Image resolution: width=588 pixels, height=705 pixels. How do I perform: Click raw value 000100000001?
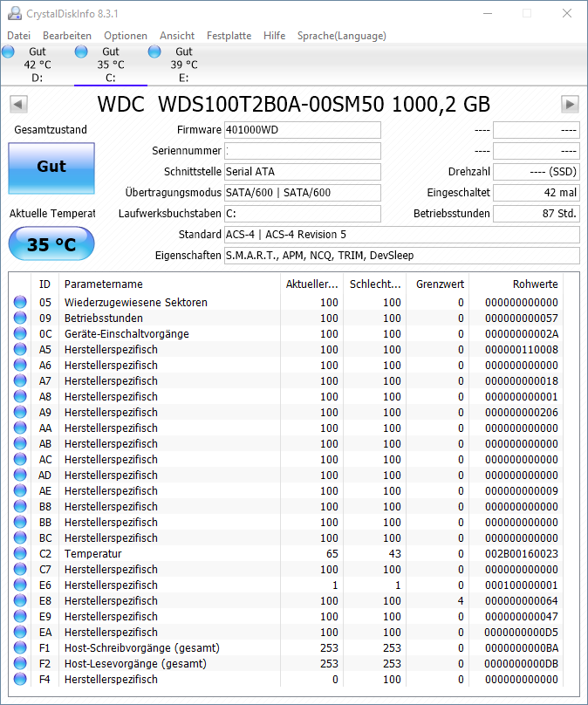click(522, 585)
